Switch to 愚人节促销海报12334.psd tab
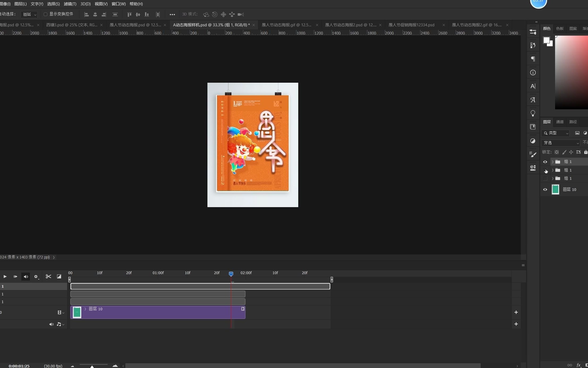Viewport: 588px width, 368px height. click(411, 25)
